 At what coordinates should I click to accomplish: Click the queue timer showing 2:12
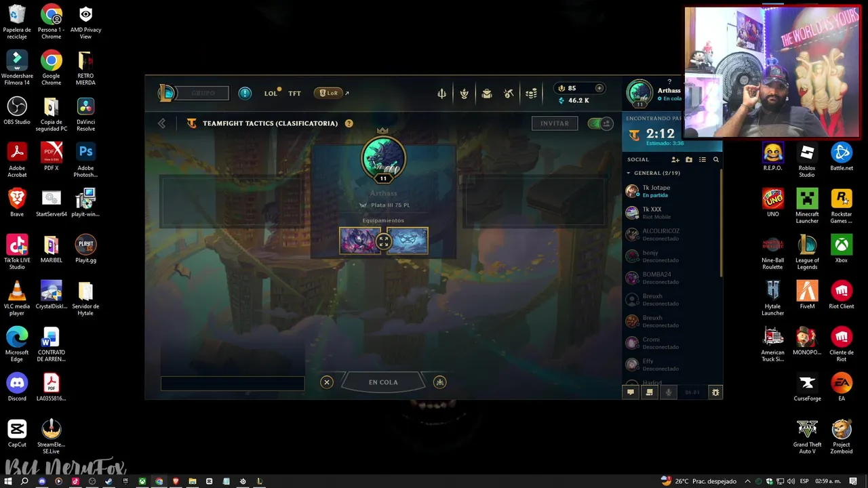pyautogui.click(x=660, y=134)
